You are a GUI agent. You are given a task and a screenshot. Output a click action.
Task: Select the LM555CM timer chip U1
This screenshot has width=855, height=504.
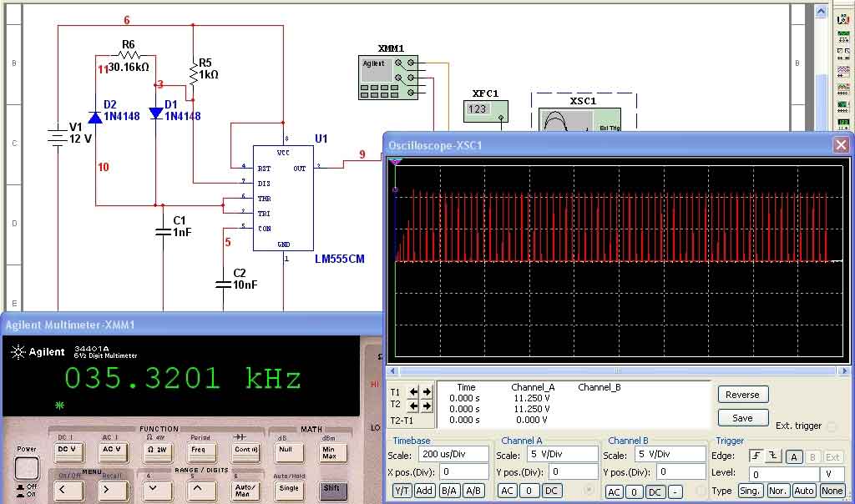(283, 199)
